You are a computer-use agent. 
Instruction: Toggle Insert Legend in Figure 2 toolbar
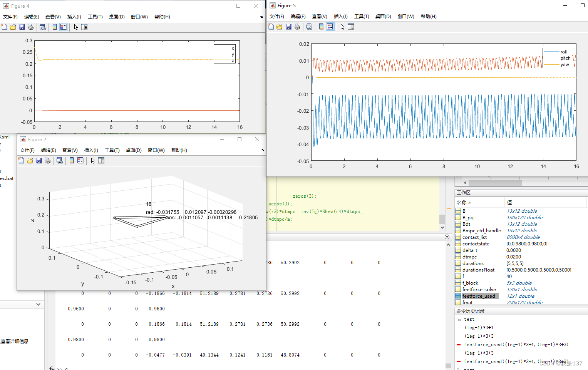[x=80, y=160]
